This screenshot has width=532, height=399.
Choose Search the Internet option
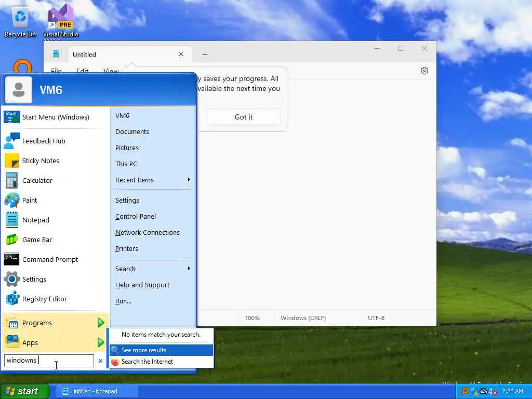click(x=161, y=362)
